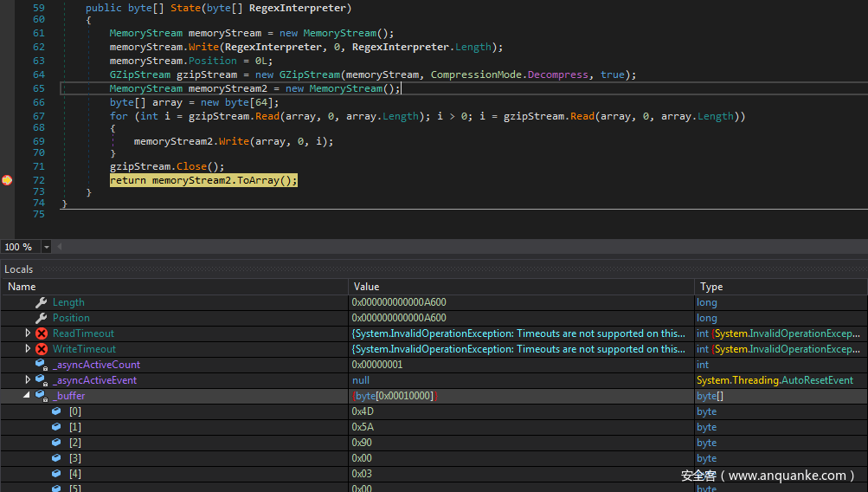Screen dimensions: 868x492
Task: Select the _asyncActiveCount field icon
Action: [41, 365]
